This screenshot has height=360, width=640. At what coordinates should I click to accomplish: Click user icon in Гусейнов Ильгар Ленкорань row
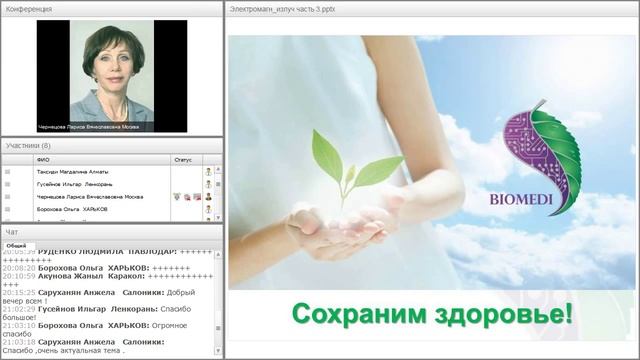(x=208, y=184)
